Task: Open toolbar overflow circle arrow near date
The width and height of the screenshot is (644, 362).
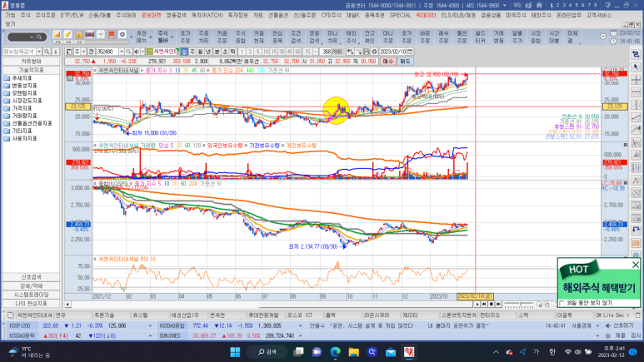Action: coord(603,36)
